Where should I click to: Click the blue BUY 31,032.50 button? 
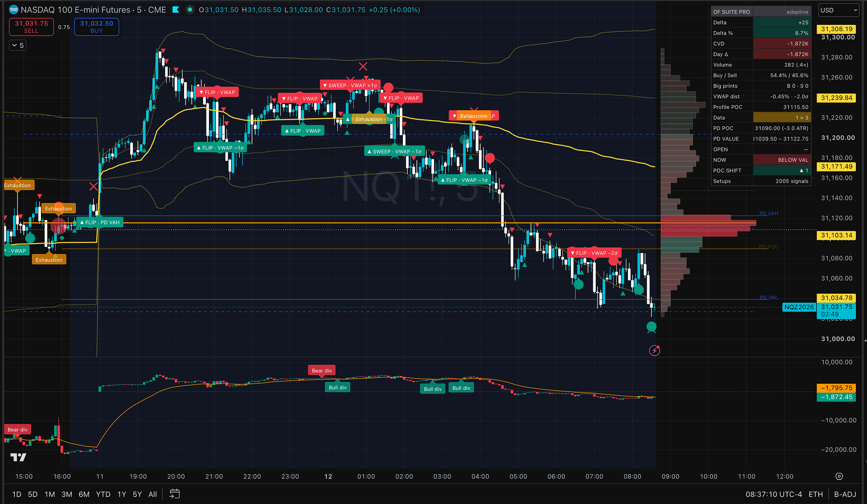97,27
